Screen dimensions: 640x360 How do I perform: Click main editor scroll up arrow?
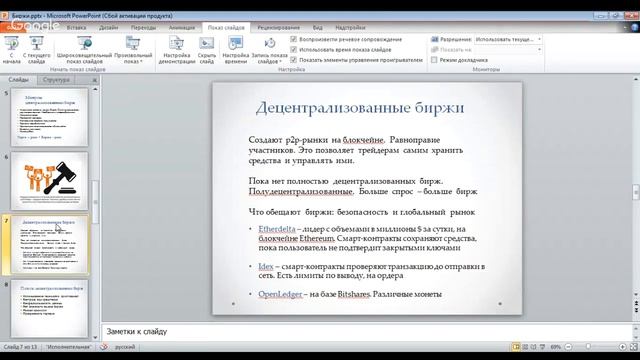(x=636, y=79)
